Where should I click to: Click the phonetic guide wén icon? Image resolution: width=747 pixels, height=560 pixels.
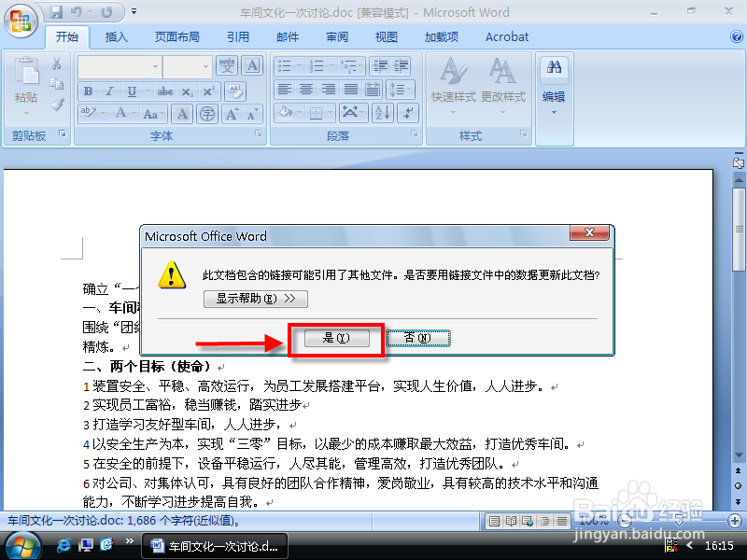227,65
